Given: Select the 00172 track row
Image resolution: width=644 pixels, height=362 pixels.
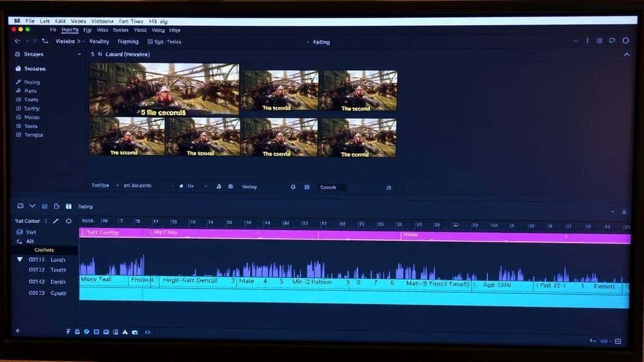Looking at the screenshot, I should coord(47,270).
